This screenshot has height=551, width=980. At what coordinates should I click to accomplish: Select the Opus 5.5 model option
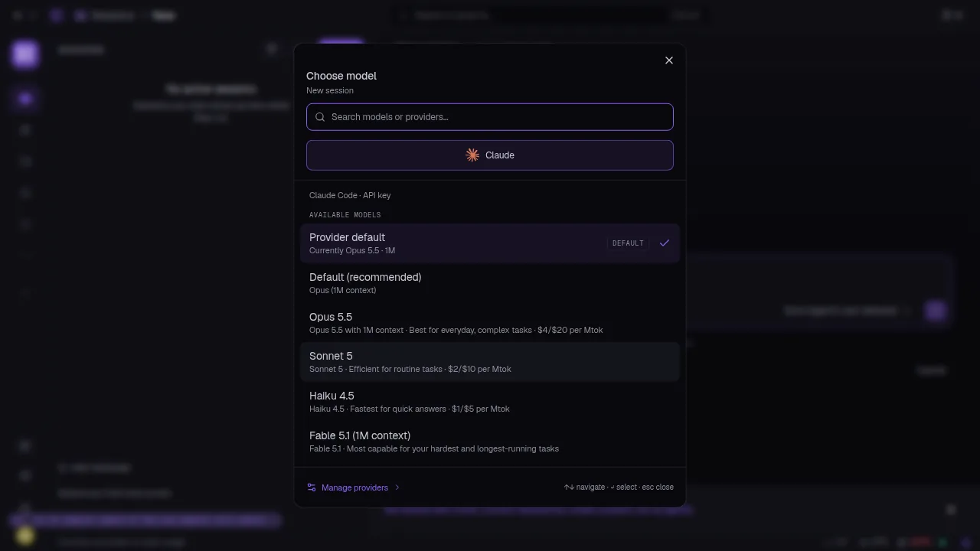point(490,323)
